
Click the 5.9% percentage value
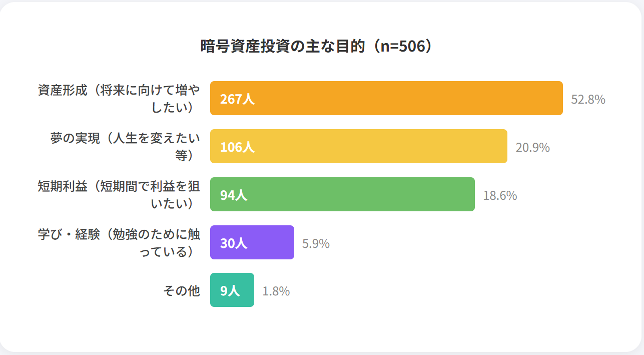coord(316,243)
